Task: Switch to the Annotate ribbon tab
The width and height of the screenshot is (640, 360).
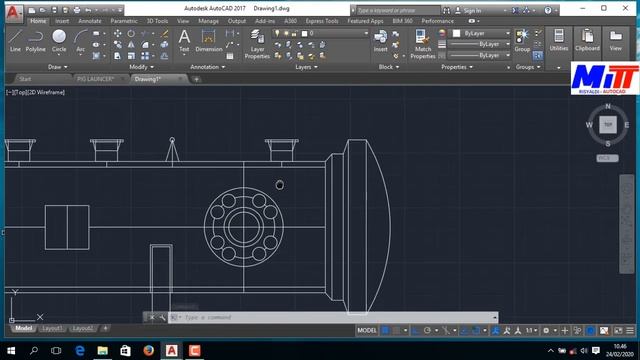Action: pos(89,21)
